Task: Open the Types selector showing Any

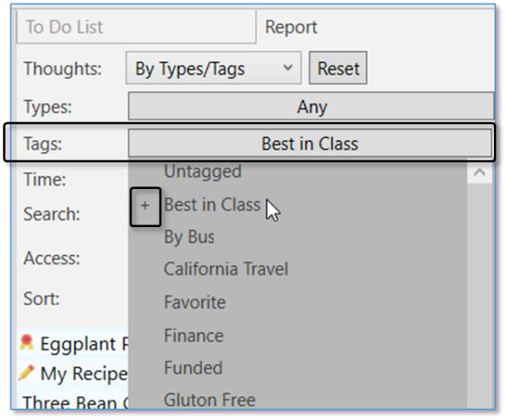Action: click(311, 106)
